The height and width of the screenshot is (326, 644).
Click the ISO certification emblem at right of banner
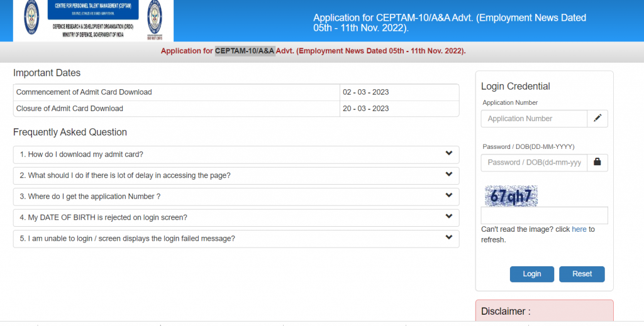point(155,19)
